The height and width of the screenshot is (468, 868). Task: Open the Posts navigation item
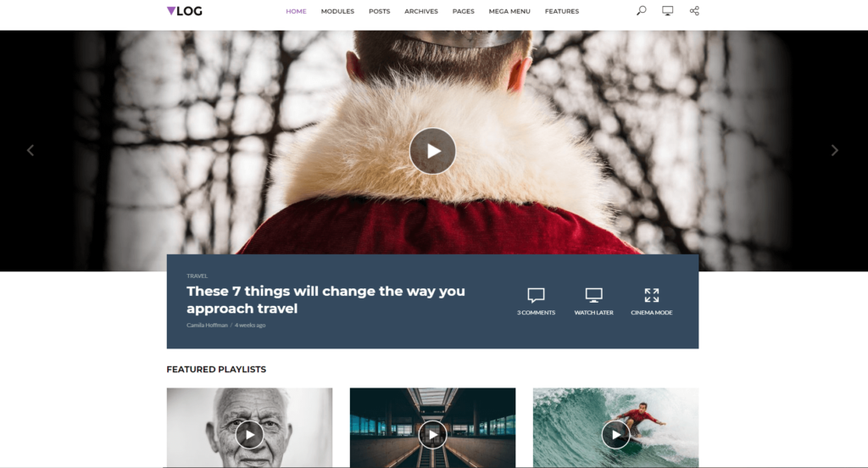[x=379, y=11]
